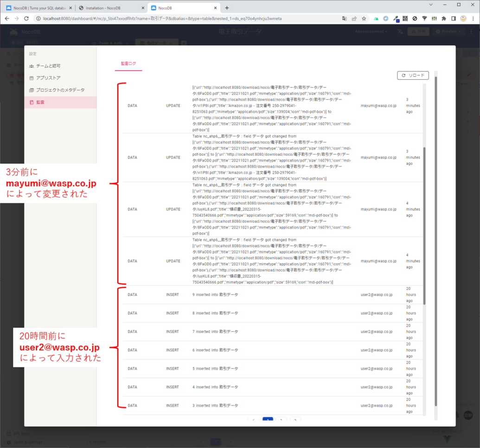This screenshot has width=480, height=448.
Task: Select 監査 item in settings sidebar
Action: [40, 102]
